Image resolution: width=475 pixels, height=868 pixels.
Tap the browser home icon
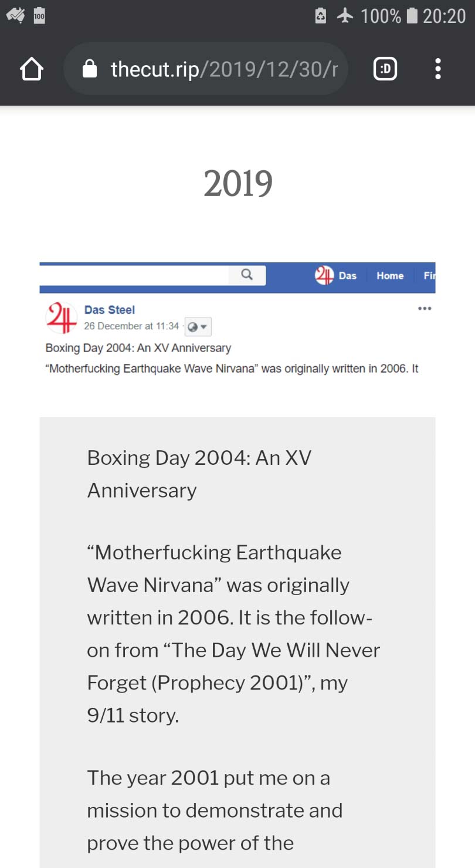pyautogui.click(x=32, y=70)
